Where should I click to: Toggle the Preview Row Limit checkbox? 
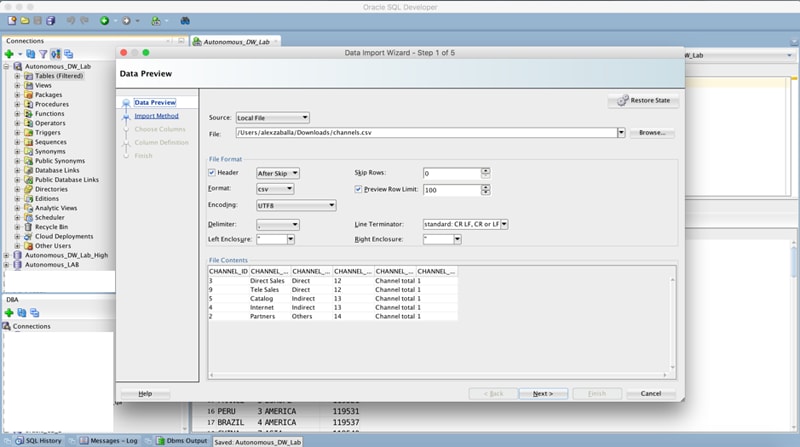pyautogui.click(x=359, y=189)
